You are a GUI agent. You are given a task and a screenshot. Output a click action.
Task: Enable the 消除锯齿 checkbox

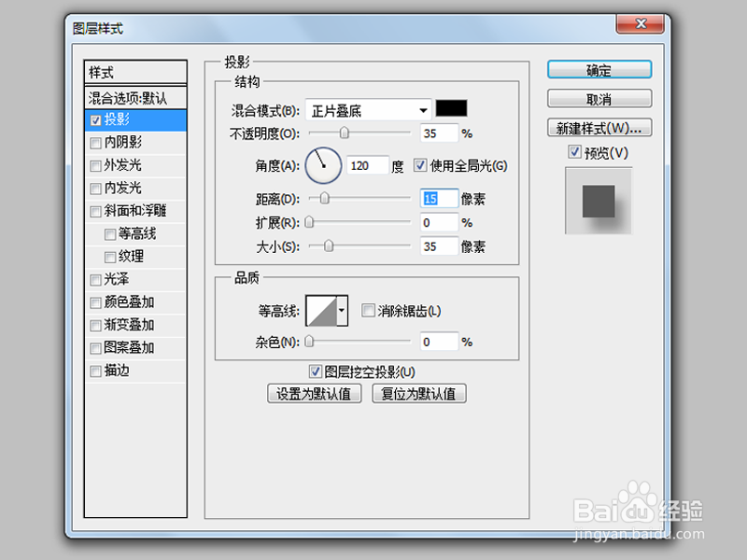[367, 309]
